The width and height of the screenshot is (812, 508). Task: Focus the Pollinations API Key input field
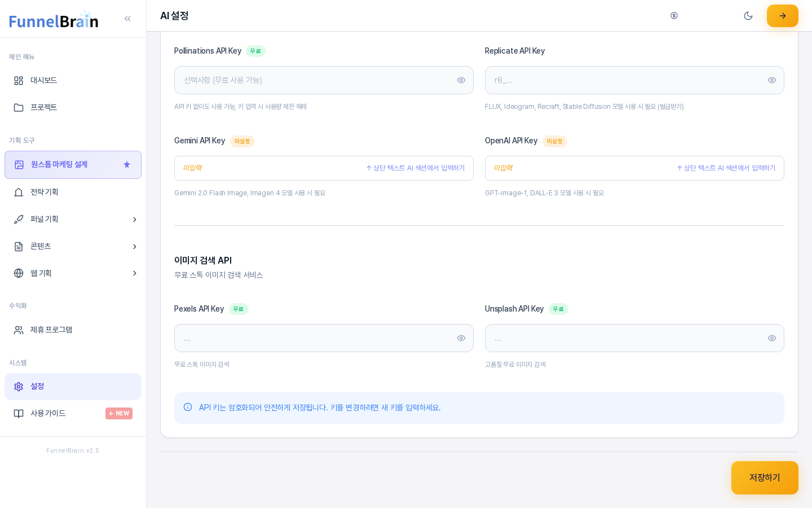click(x=324, y=80)
